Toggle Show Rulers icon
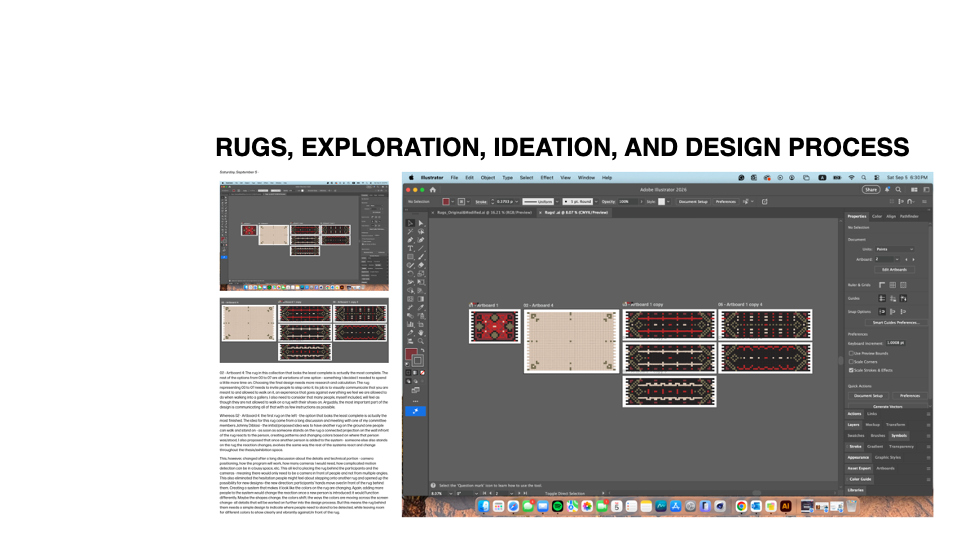 pyautogui.click(x=882, y=285)
